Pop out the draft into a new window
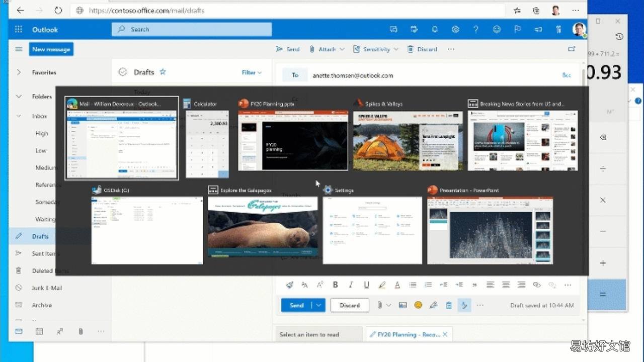This screenshot has width=644, height=362. [572, 49]
